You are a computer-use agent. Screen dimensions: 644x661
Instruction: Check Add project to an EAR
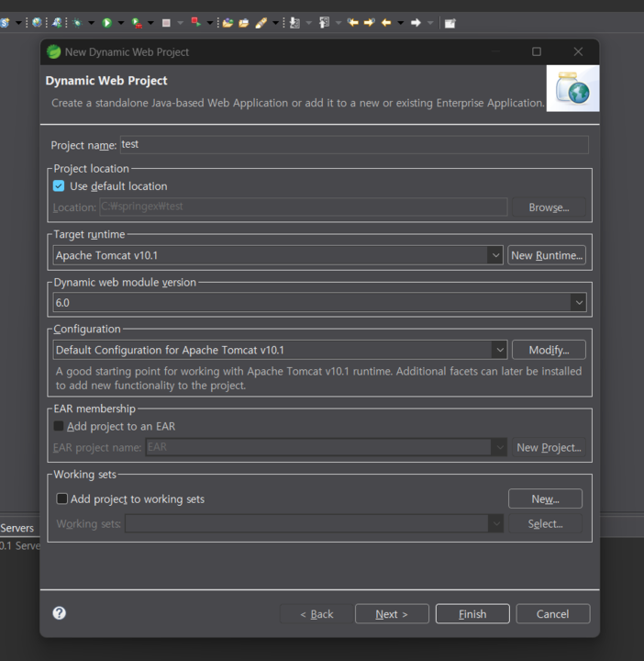[x=59, y=426]
